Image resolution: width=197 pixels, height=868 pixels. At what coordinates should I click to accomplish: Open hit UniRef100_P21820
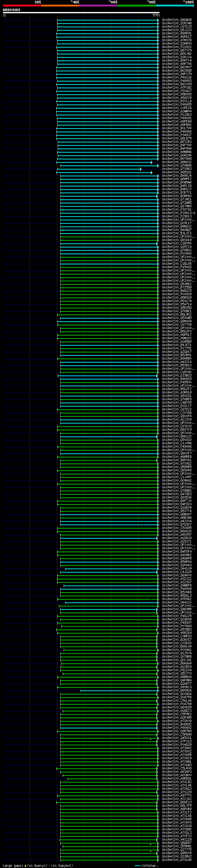[177, 47]
